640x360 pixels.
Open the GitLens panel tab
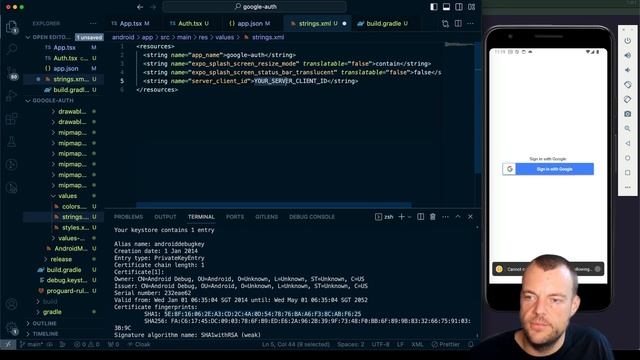click(x=267, y=217)
